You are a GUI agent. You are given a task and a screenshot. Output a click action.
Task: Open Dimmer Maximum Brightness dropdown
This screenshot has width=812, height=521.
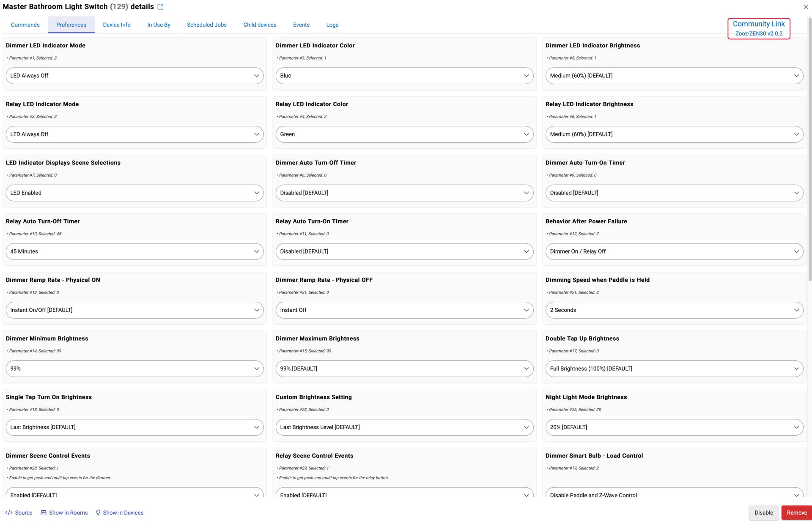pyautogui.click(x=404, y=368)
